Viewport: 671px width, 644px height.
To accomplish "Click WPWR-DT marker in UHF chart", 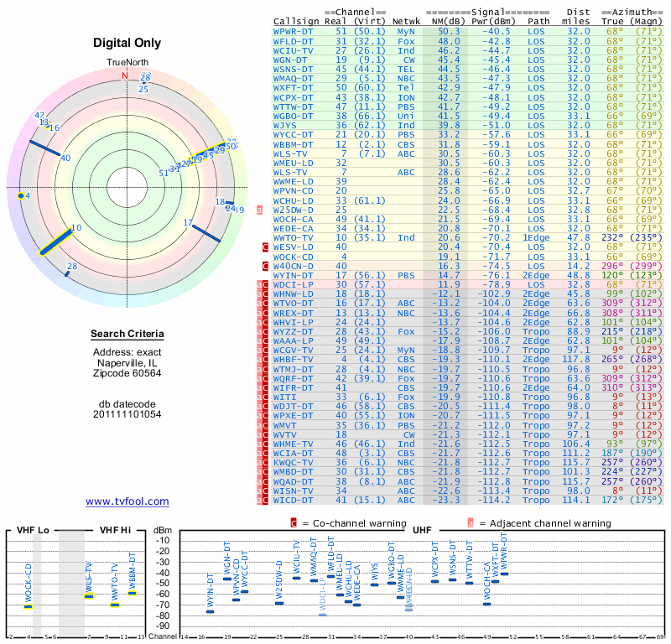I will pyautogui.click(x=505, y=574).
